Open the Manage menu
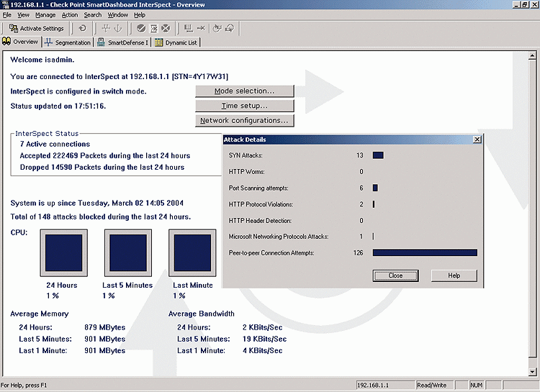This screenshot has height=392, width=540. pyautogui.click(x=45, y=14)
